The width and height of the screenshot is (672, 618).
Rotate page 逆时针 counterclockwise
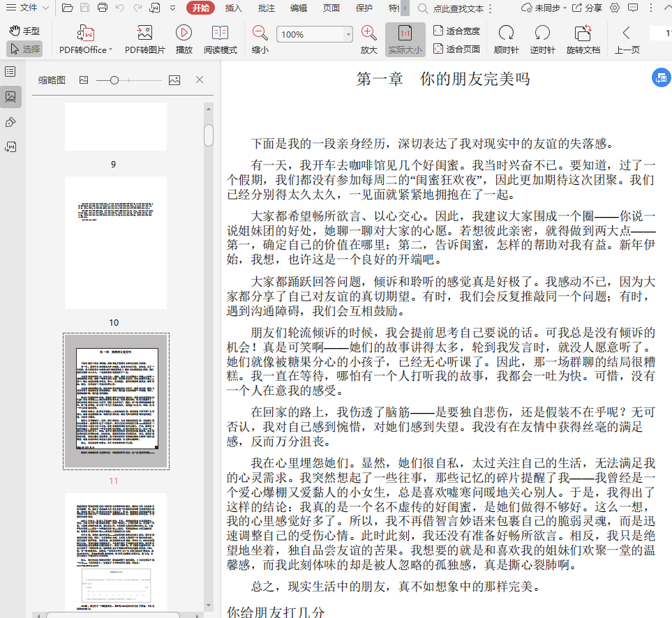tap(542, 39)
